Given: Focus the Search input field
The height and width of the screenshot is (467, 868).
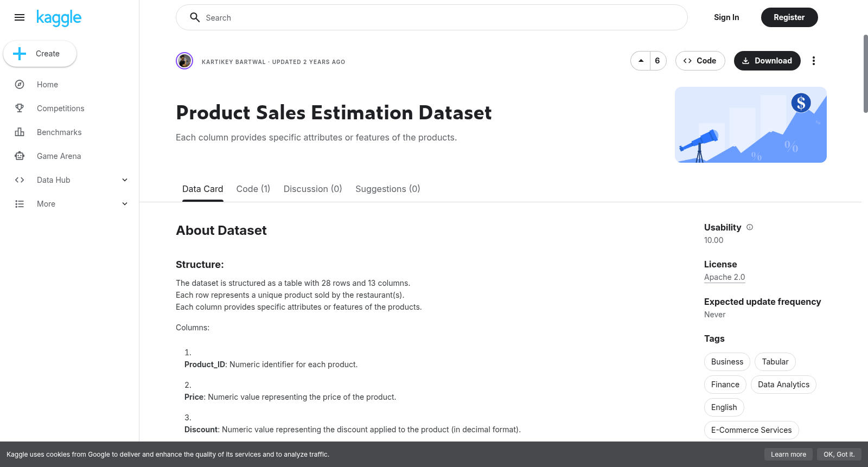Looking at the screenshot, I should (432, 17).
